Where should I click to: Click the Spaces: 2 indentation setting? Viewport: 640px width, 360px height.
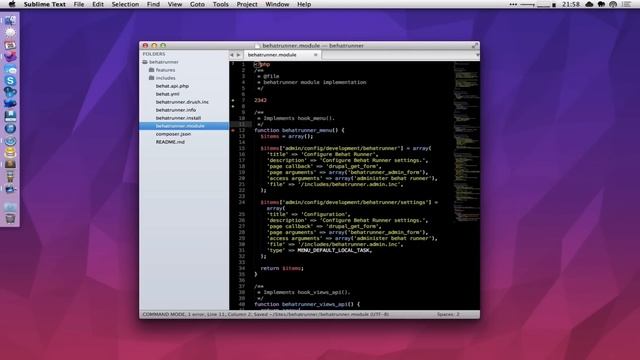pyautogui.click(x=448, y=314)
